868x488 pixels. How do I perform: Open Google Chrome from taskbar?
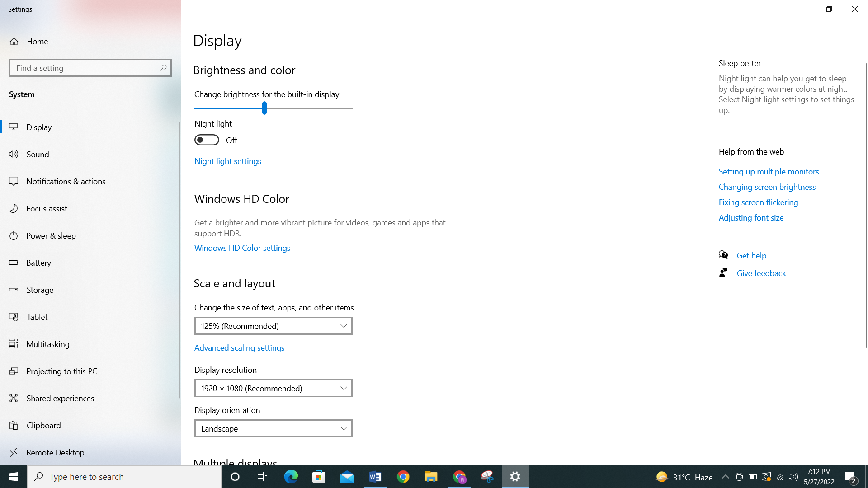403,476
